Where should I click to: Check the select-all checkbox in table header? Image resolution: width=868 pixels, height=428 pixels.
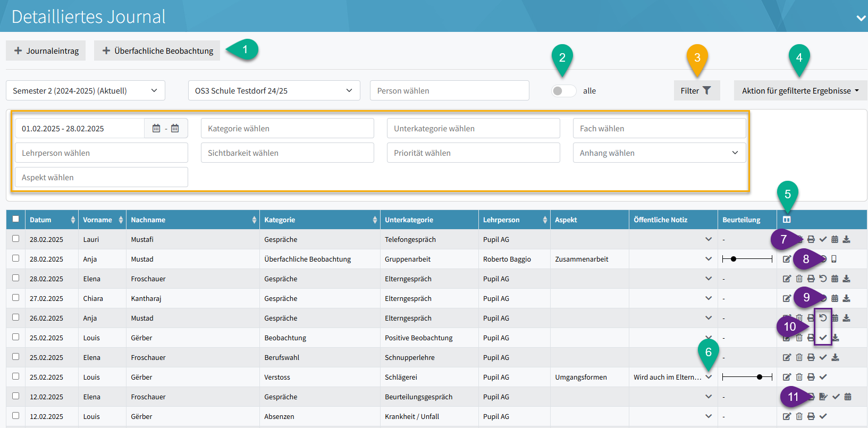pyautogui.click(x=16, y=219)
